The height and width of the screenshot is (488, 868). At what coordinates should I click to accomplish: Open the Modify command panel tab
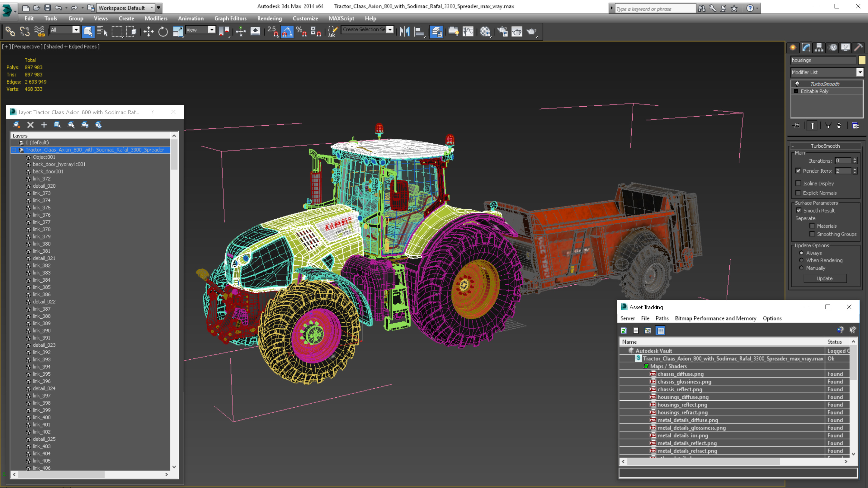(x=806, y=48)
